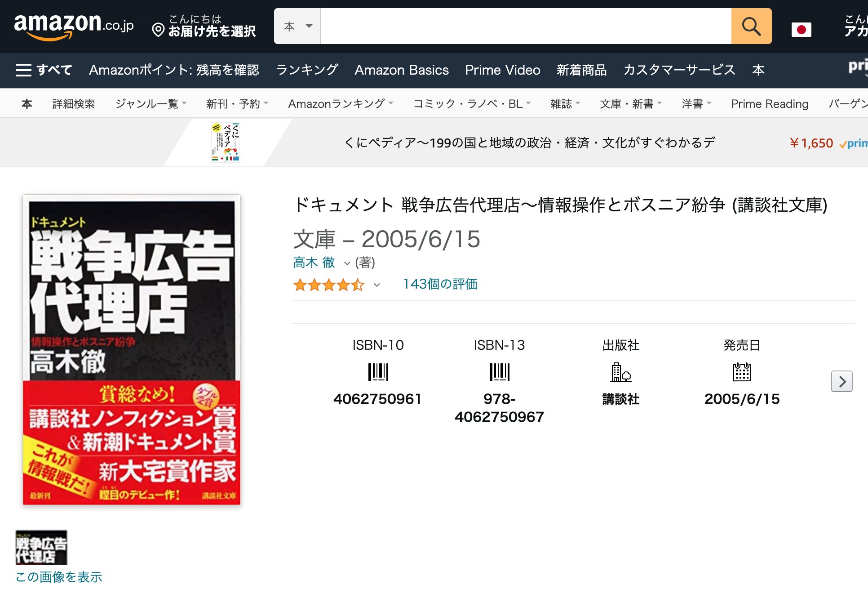
Task: Click the large book cover image
Action: [x=132, y=350]
